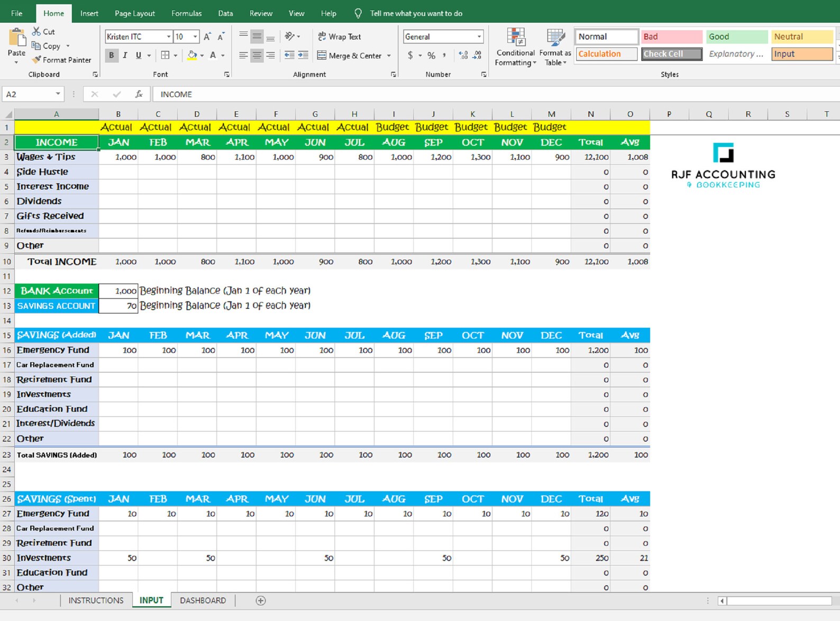Apply percent style
The image size is (840, 621).
[x=432, y=55]
